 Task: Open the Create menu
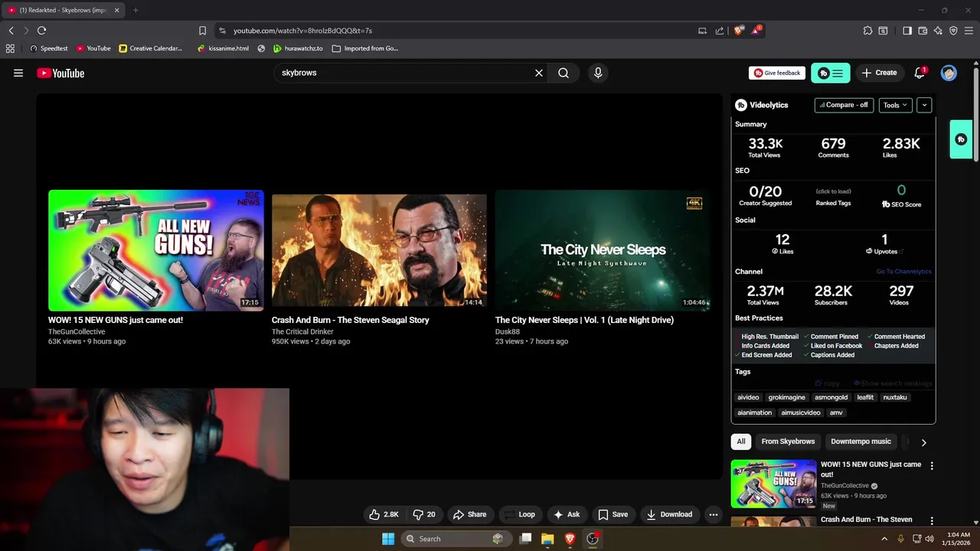pos(879,73)
